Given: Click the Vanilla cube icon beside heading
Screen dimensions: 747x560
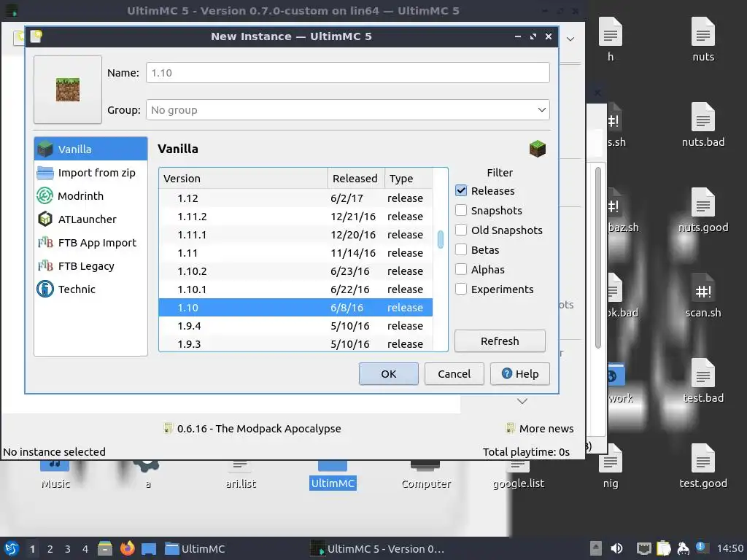Looking at the screenshot, I should coord(538,149).
